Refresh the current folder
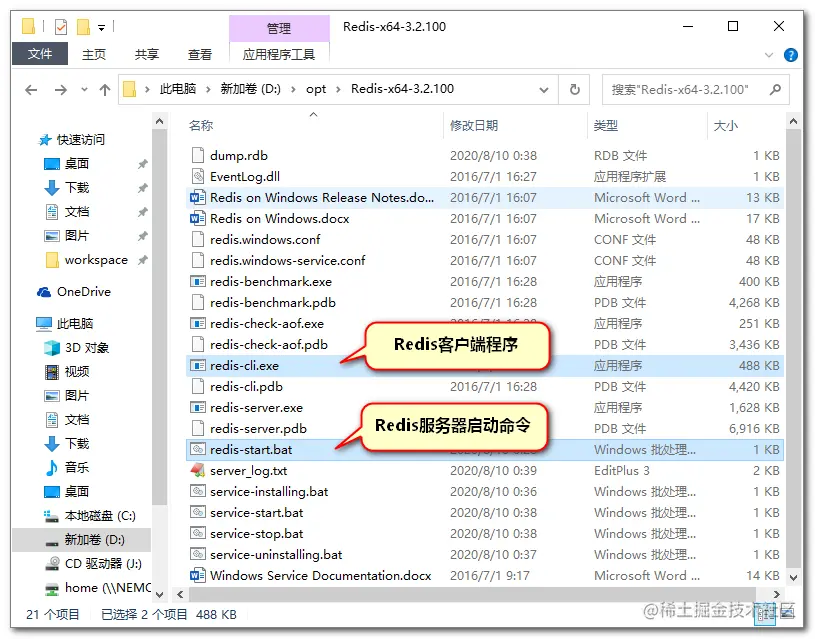Image resolution: width=815 pixels, height=639 pixels. pyautogui.click(x=574, y=89)
